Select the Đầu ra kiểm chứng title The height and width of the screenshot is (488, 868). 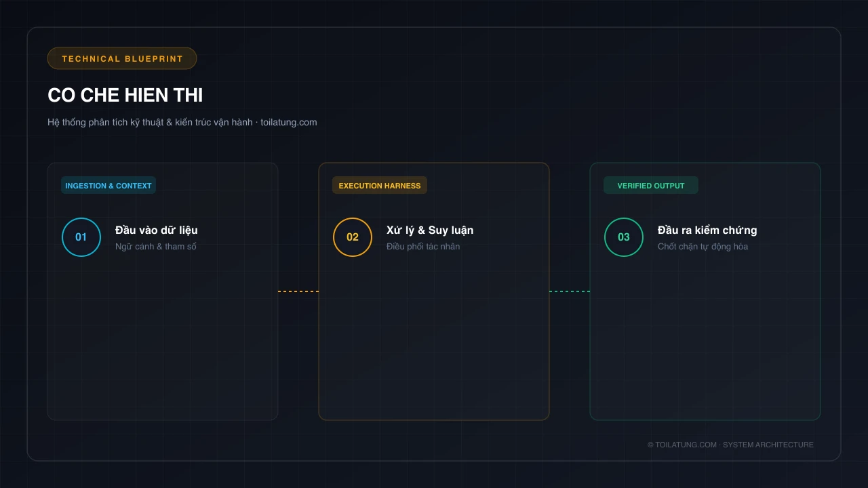(707, 230)
